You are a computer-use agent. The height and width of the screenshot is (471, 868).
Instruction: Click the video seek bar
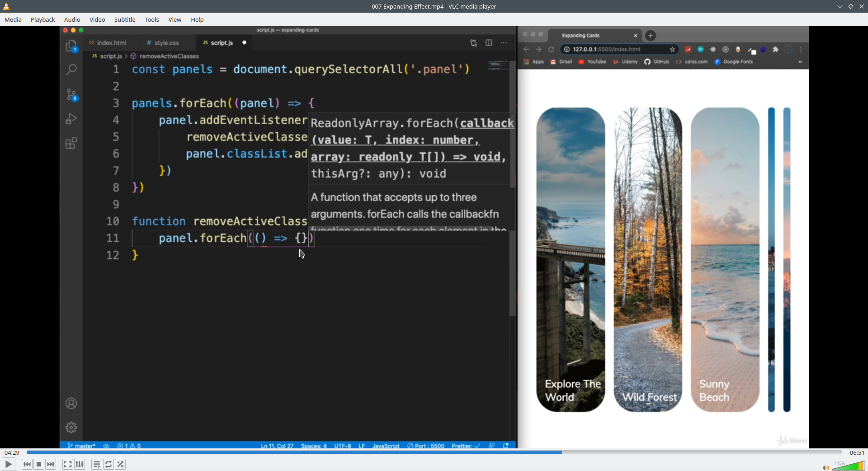tap(434, 452)
